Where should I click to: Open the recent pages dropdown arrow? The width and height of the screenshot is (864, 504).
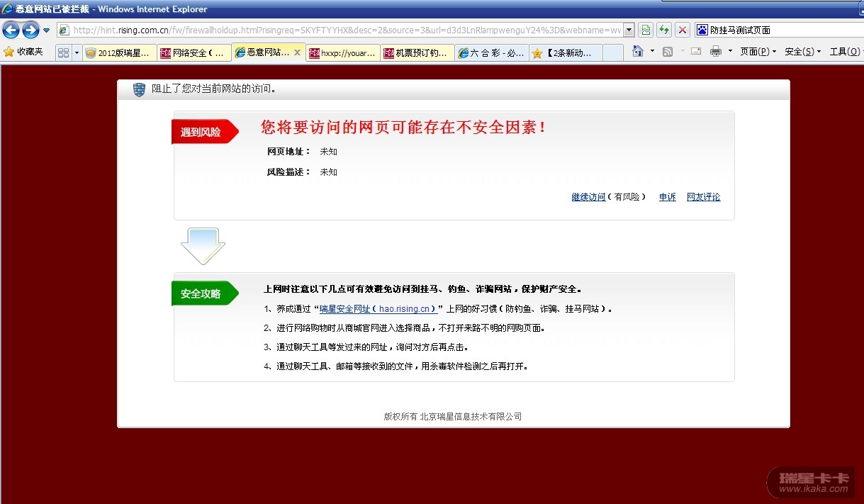pyautogui.click(x=46, y=30)
